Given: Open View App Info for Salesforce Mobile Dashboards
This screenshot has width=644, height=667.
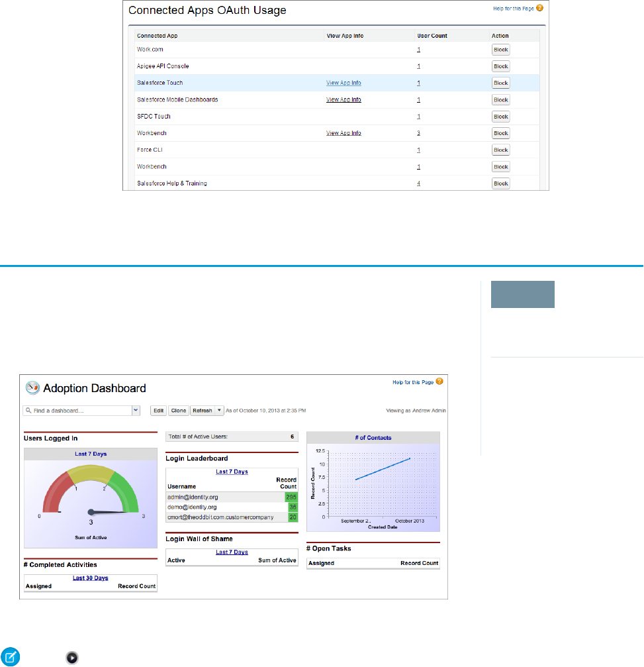Looking at the screenshot, I should click(x=344, y=99).
